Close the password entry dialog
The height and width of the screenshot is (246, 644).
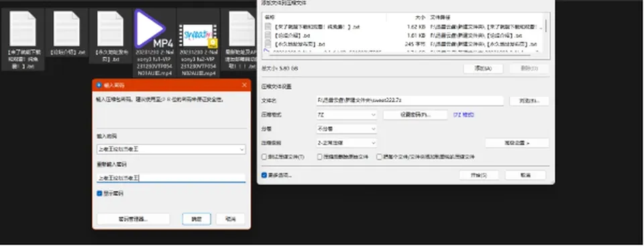pos(244,85)
